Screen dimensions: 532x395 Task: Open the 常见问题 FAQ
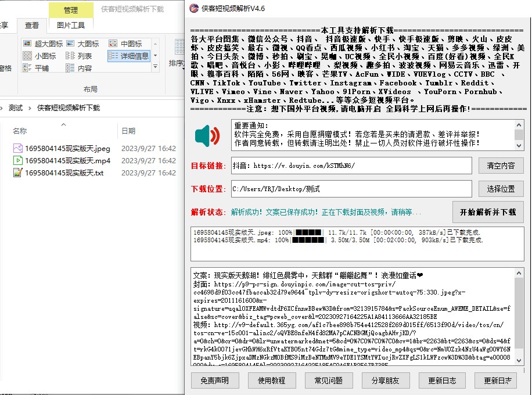tap(329, 380)
